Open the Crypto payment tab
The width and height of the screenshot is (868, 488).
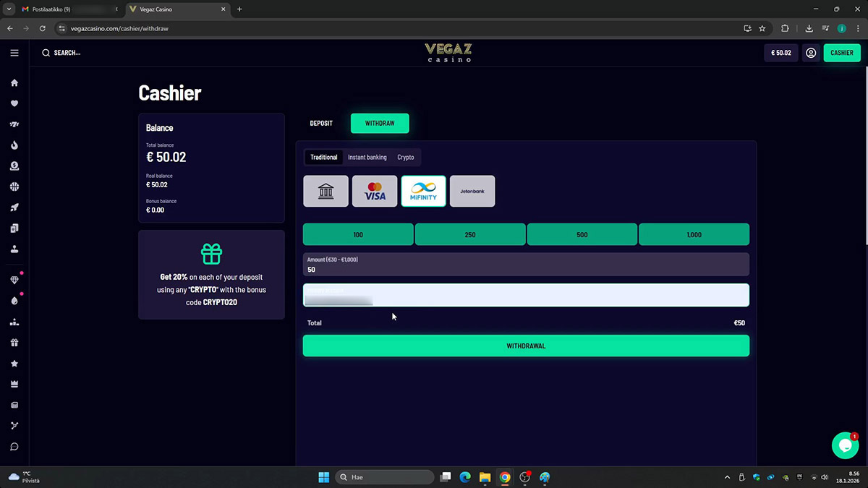coord(405,157)
